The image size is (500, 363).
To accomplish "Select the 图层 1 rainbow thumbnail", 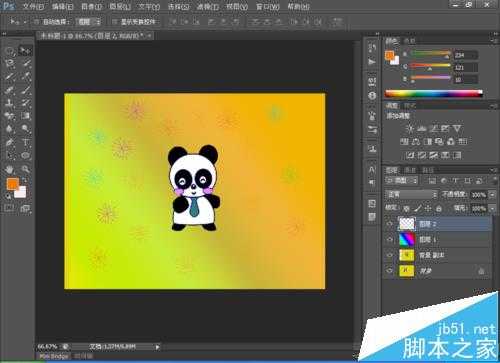I will [x=407, y=239].
